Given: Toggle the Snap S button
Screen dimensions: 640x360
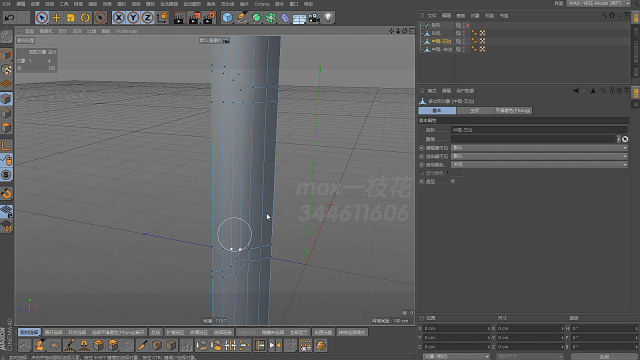Looking at the screenshot, I should click(x=6, y=175).
